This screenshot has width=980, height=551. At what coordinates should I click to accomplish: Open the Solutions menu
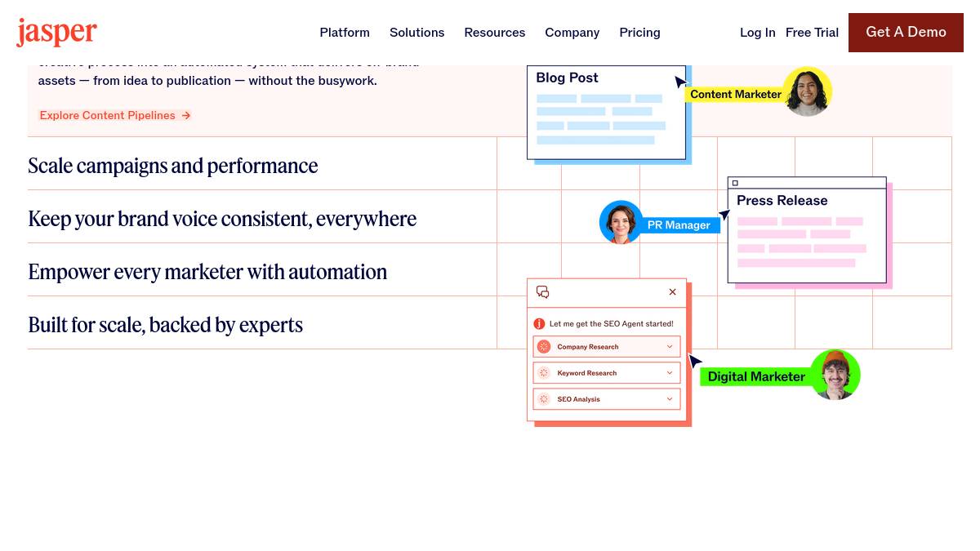point(416,33)
